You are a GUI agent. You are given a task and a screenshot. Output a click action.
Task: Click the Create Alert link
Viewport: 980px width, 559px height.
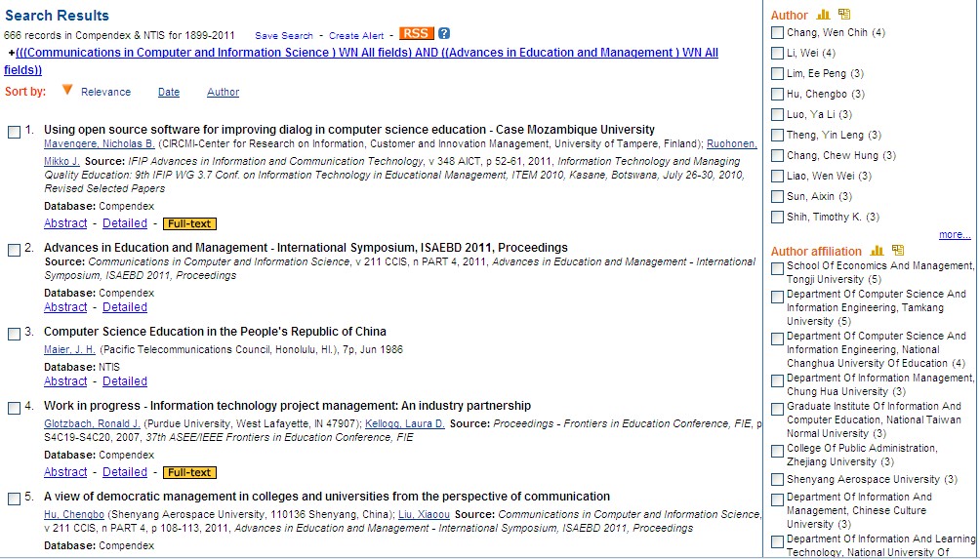[x=356, y=36]
